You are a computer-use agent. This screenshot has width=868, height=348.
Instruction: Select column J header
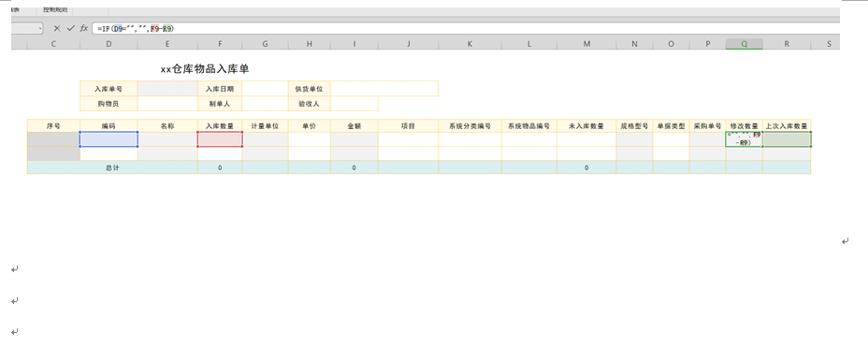pyautogui.click(x=409, y=44)
